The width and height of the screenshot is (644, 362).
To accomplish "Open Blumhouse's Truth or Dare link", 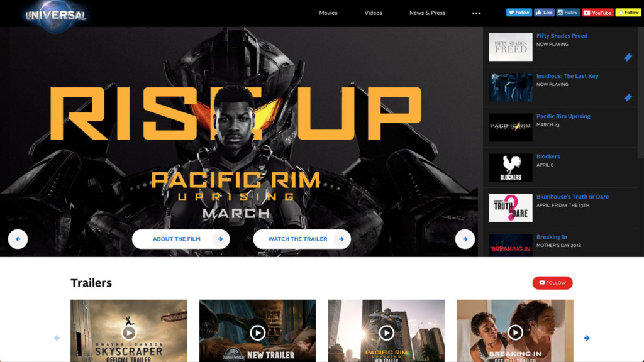I will tap(572, 197).
